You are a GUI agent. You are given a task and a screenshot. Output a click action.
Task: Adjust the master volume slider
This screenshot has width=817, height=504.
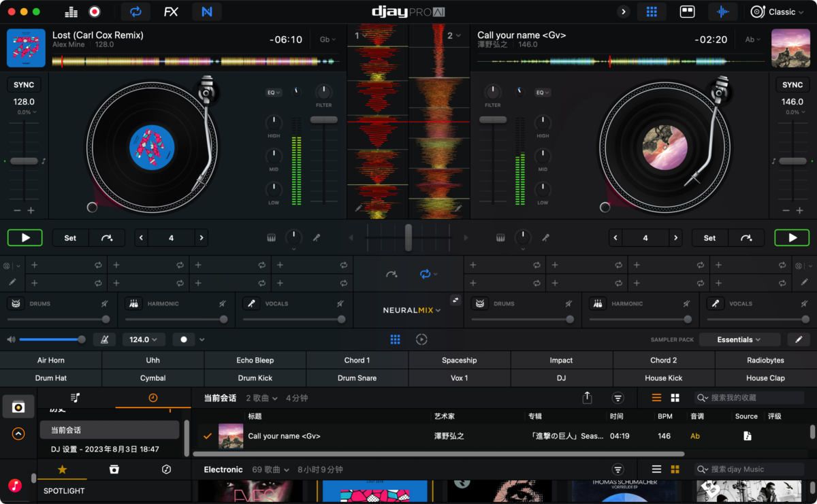(x=53, y=339)
